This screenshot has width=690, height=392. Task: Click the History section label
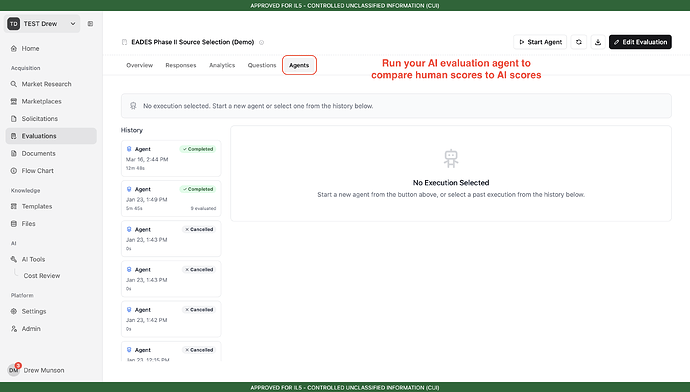click(x=132, y=130)
